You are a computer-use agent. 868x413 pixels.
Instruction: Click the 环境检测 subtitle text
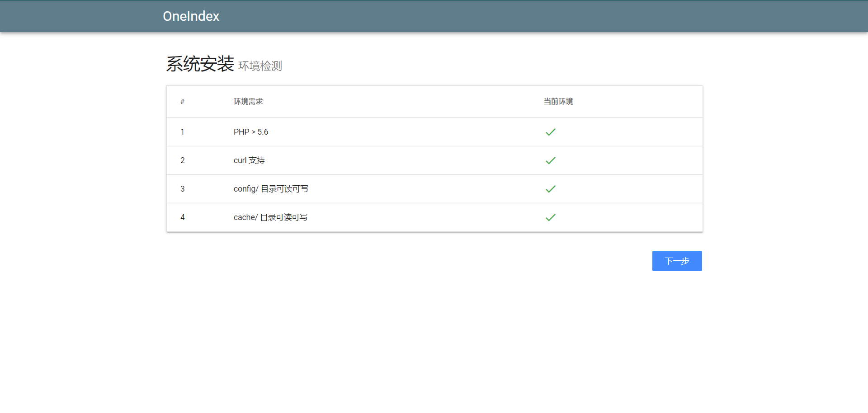[x=260, y=66]
